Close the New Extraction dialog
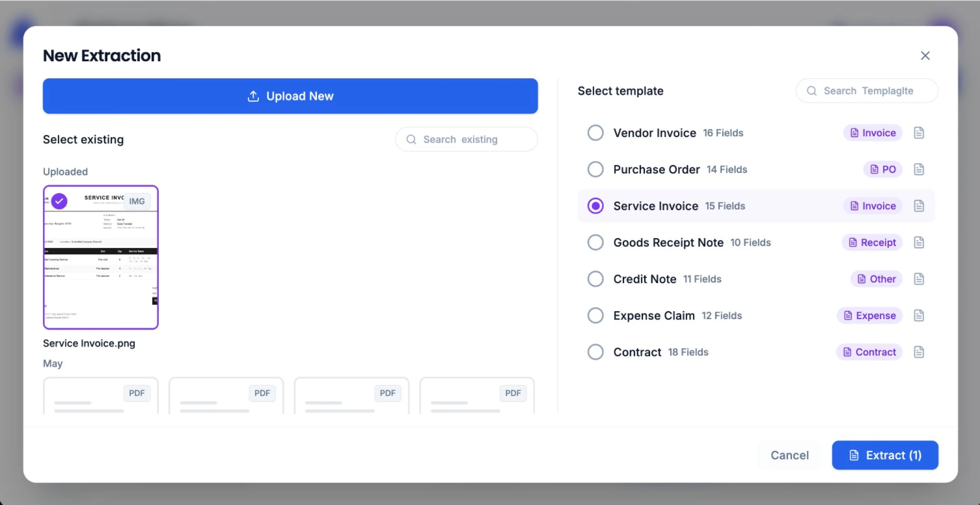Viewport: 980px width, 505px height. pos(925,56)
